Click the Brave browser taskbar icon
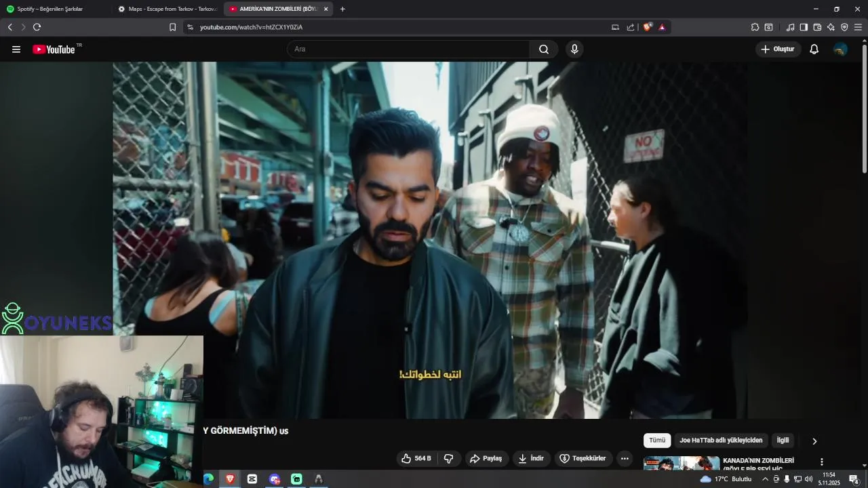 pos(230,479)
